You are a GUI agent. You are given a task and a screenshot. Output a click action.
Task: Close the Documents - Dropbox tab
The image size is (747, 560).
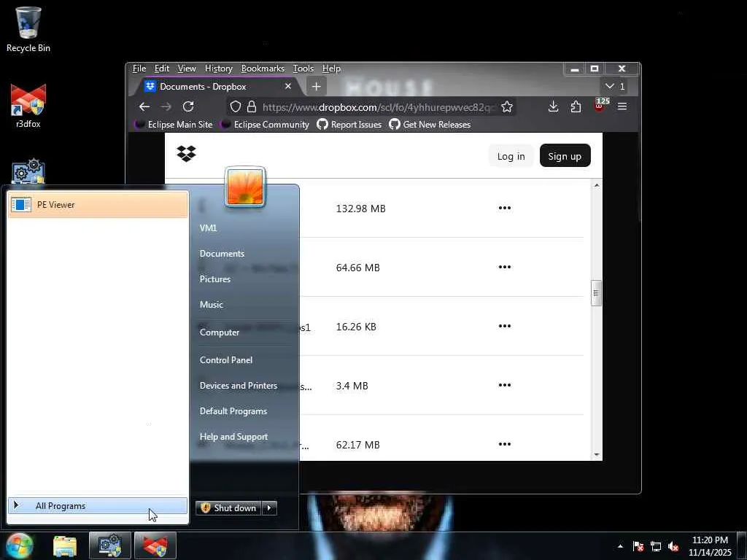point(287,86)
